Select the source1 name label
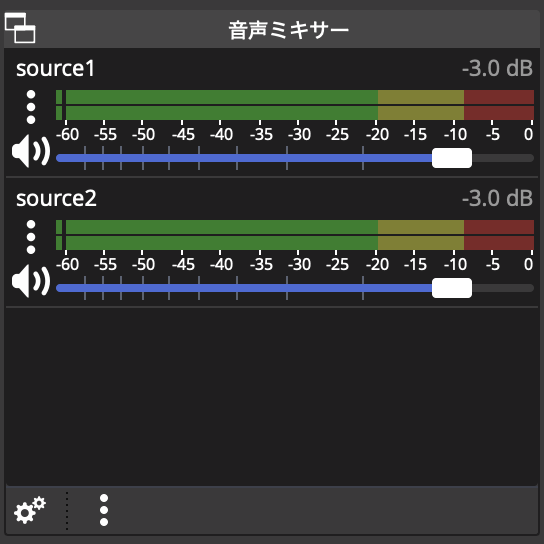This screenshot has width=544, height=544. 56,69
